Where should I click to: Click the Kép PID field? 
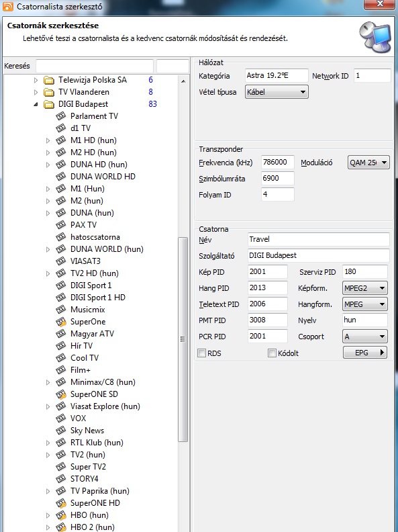pos(268,272)
